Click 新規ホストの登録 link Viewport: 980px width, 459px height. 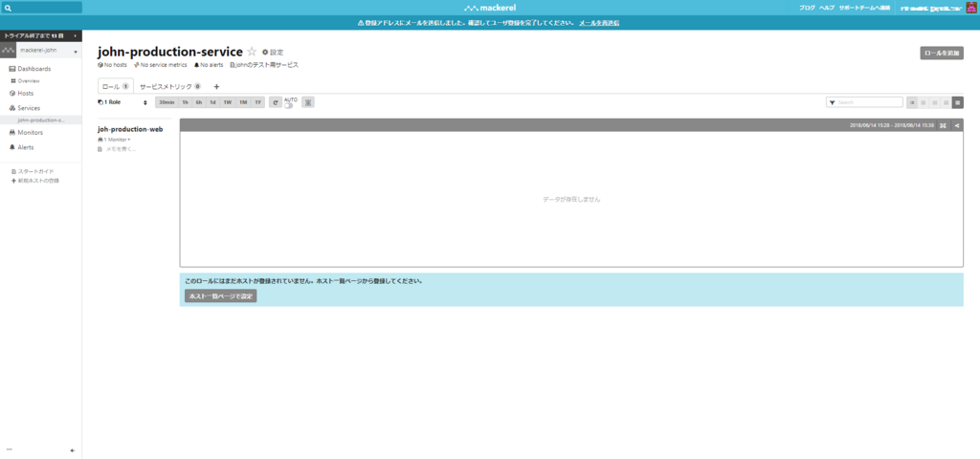tap(35, 181)
